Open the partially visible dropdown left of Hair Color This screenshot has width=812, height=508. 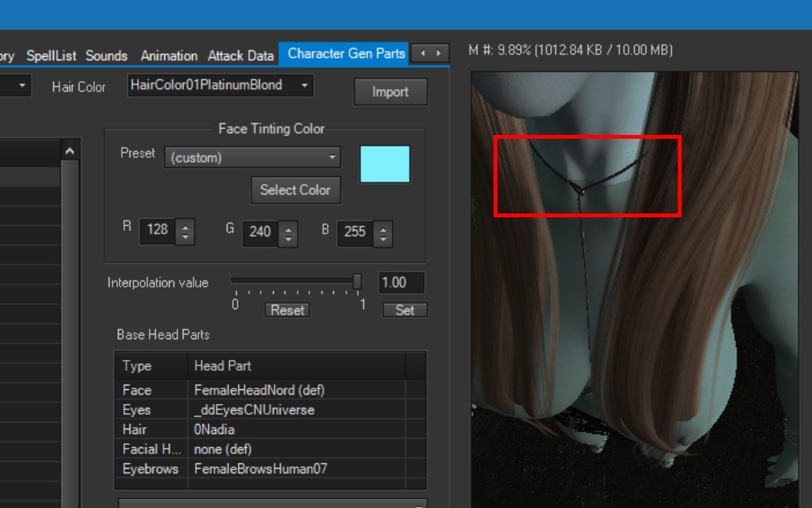tap(15, 86)
